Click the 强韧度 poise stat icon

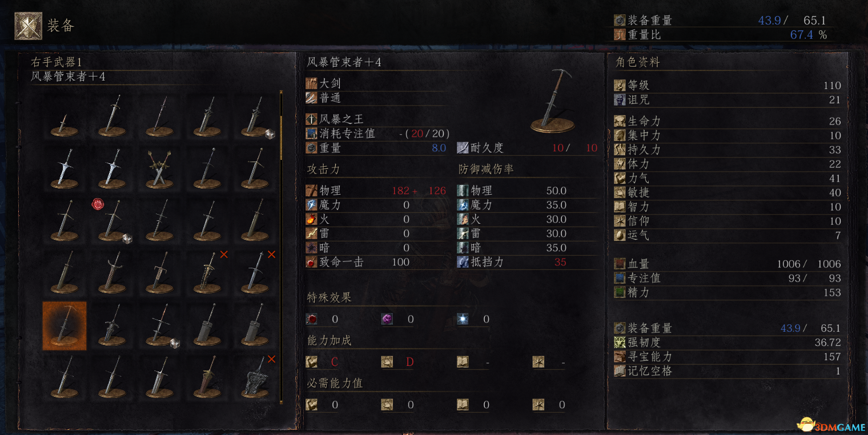tap(620, 342)
